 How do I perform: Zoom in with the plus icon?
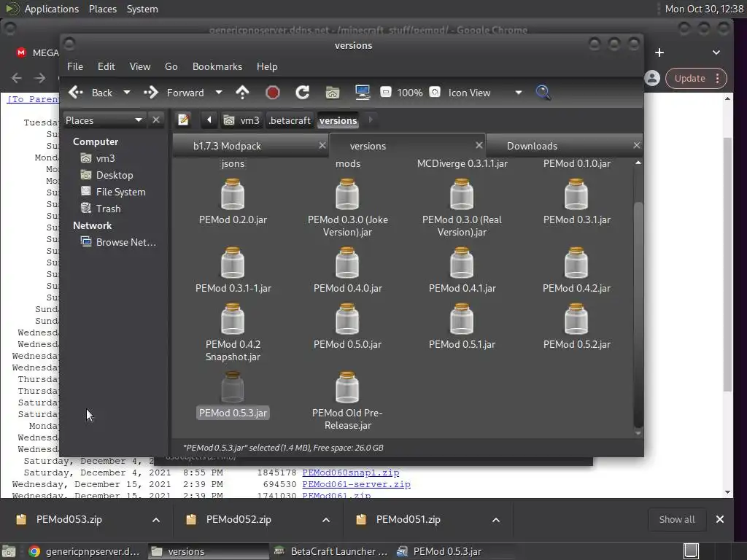(x=435, y=92)
